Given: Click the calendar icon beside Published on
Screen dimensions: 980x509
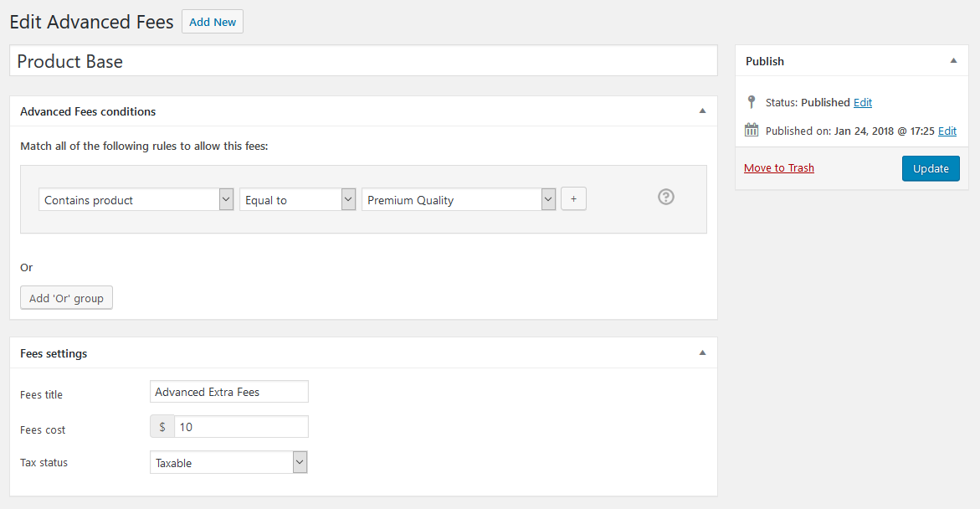Looking at the screenshot, I should click(x=752, y=130).
